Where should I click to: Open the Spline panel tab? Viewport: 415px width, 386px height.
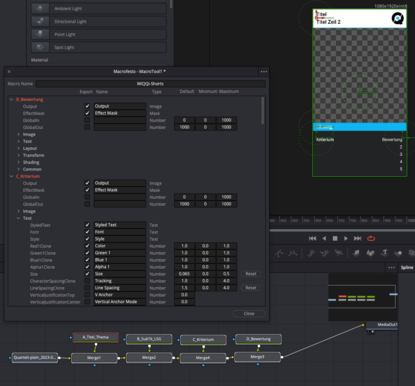pos(407,267)
